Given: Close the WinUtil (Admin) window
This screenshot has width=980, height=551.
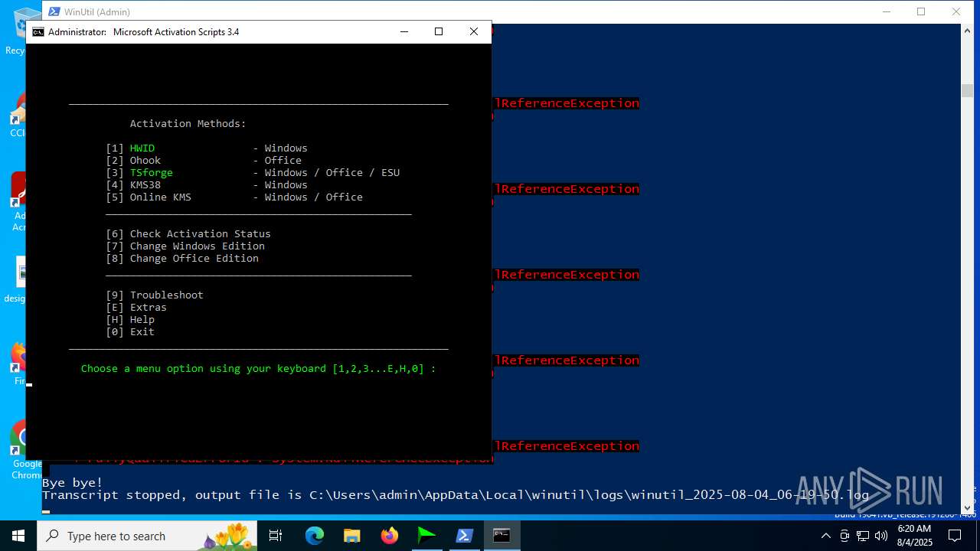Looking at the screenshot, I should coord(956,11).
